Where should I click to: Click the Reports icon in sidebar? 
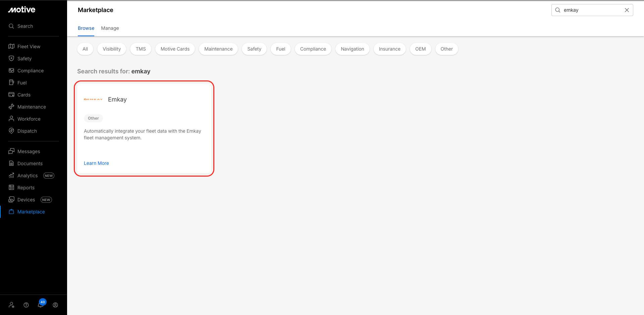pyautogui.click(x=11, y=188)
